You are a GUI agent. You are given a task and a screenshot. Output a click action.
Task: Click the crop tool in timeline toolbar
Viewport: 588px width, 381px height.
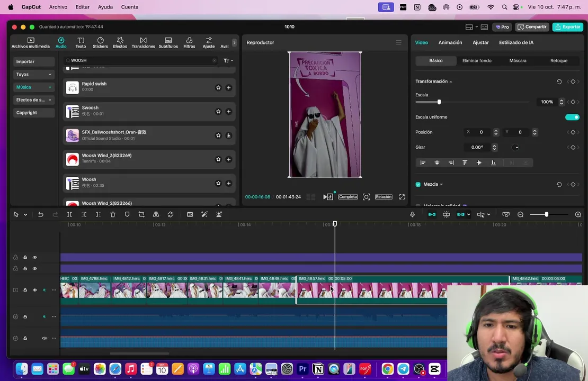click(141, 214)
